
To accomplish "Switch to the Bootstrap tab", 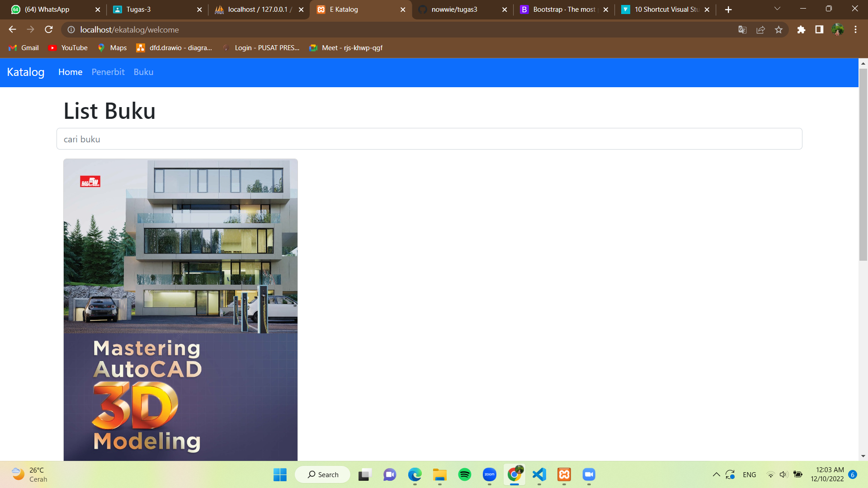I will click(x=564, y=9).
